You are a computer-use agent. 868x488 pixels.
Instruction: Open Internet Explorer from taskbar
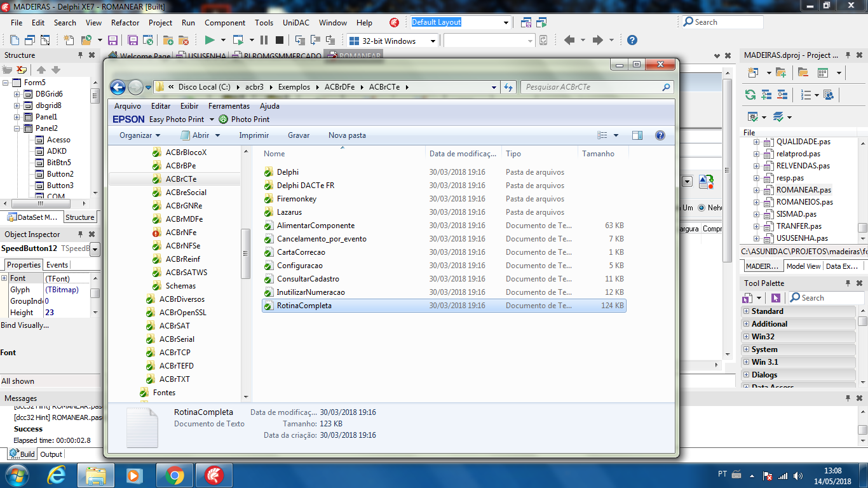57,475
